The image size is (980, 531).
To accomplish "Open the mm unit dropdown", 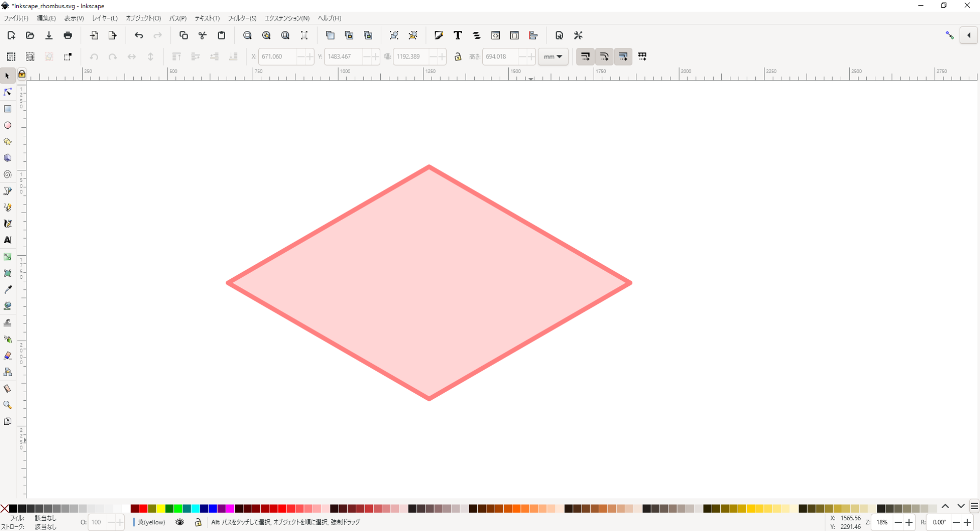I will pyautogui.click(x=553, y=56).
